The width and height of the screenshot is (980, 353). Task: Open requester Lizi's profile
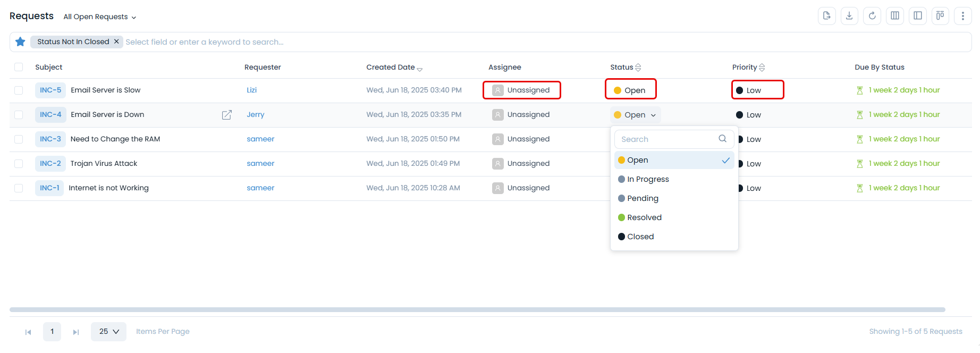tap(251, 90)
